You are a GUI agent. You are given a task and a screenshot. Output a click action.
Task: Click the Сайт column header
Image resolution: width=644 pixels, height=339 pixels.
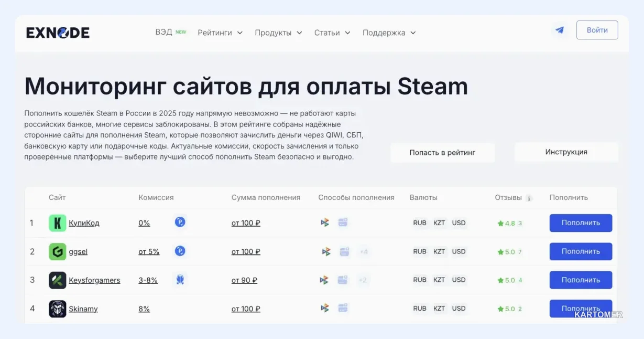click(x=57, y=198)
